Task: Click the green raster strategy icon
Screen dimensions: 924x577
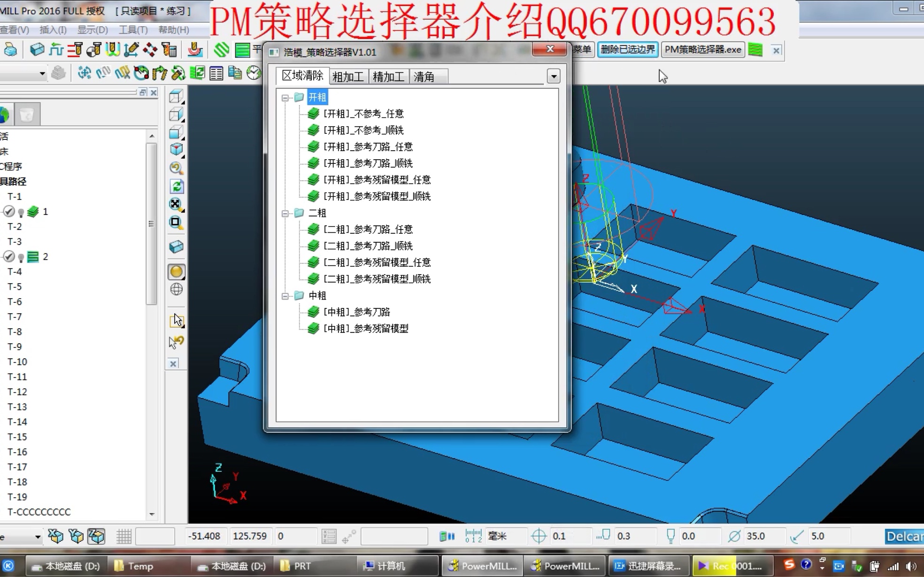Action: (x=242, y=50)
